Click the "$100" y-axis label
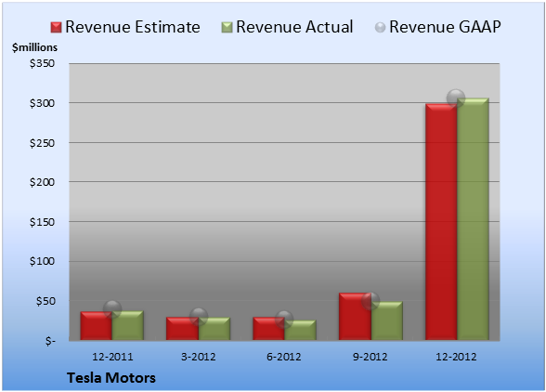This screenshot has width=546, height=392. [42, 261]
